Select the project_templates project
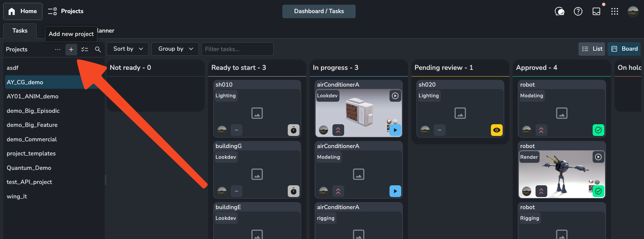The width and height of the screenshot is (644, 239). pos(54,153)
